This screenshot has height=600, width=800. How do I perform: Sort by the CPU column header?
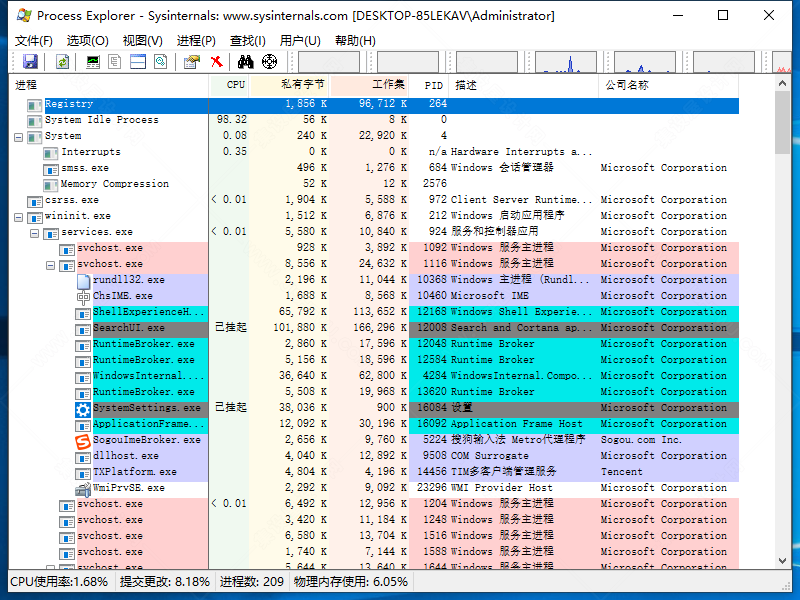tap(229, 85)
